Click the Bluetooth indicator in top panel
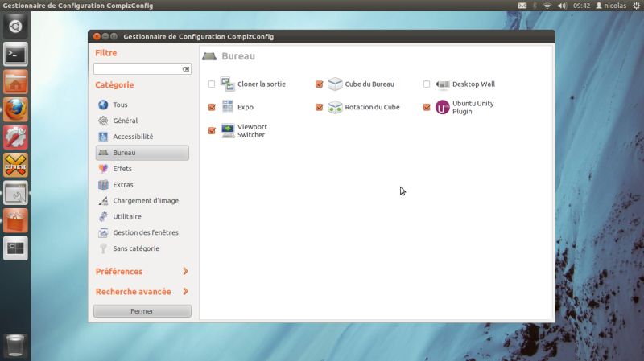644x361 pixels. [x=535, y=6]
